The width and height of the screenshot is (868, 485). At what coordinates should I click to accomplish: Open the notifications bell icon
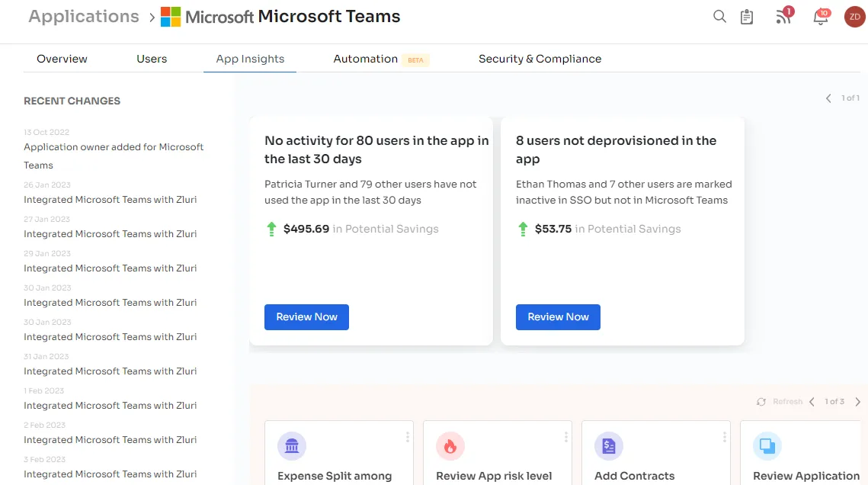821,17
